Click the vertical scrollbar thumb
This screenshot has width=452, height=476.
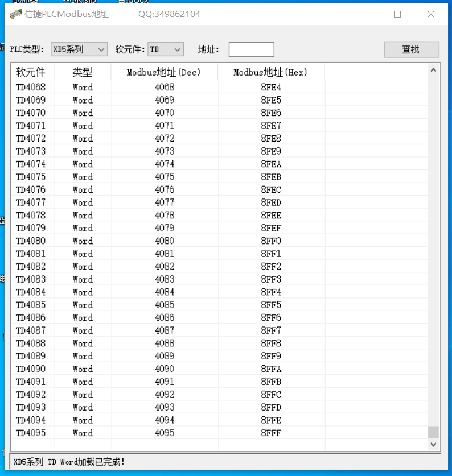pos(433,432)
